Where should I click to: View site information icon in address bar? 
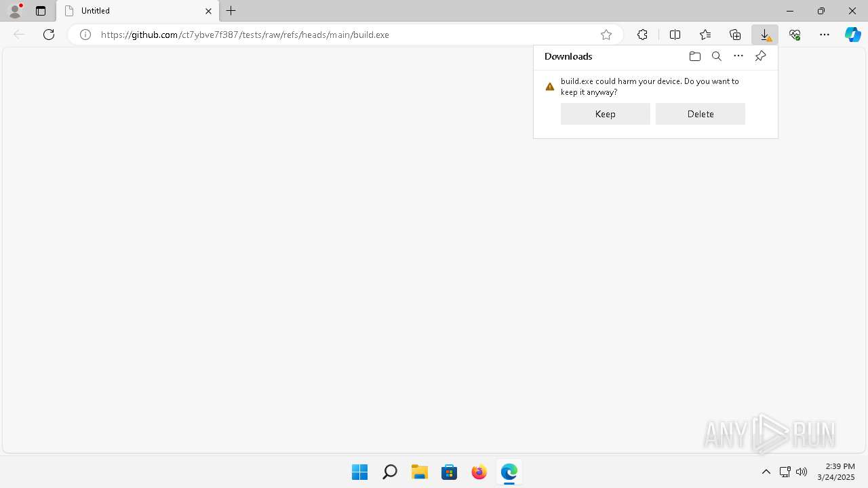tap(85, 35)
